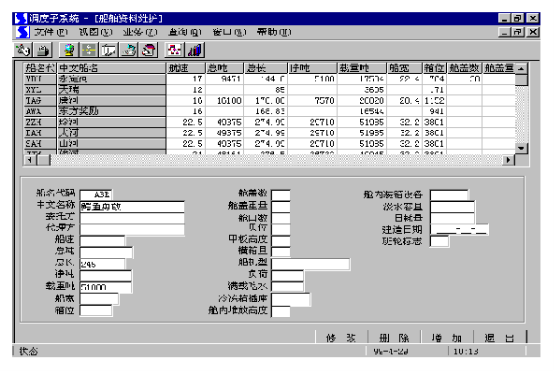Click the 中文名称 input field
The height and width of the screenshot is (371, 554).
tap(132, 207)
